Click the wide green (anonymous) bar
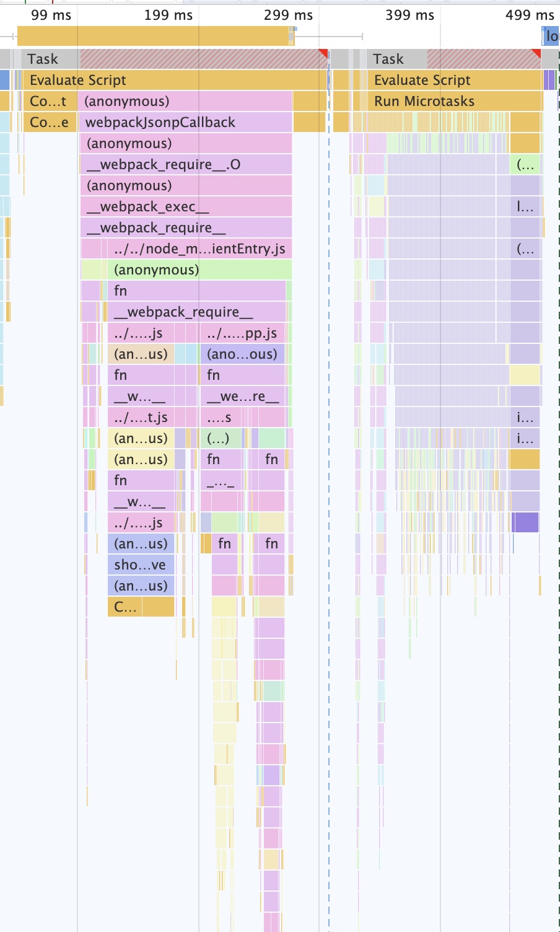This screenshot has height=932, width=560. [198, 270]
